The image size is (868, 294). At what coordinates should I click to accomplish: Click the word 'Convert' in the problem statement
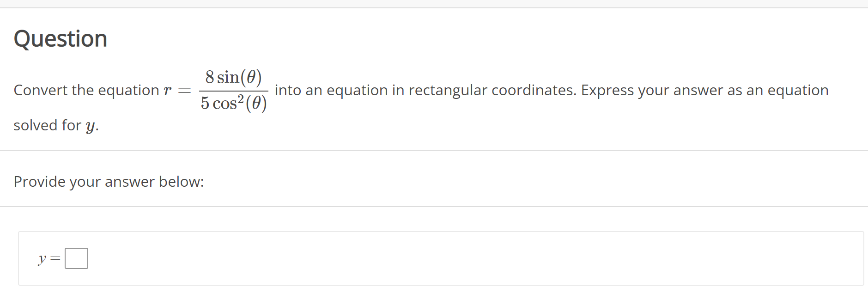tap(41, 90)
